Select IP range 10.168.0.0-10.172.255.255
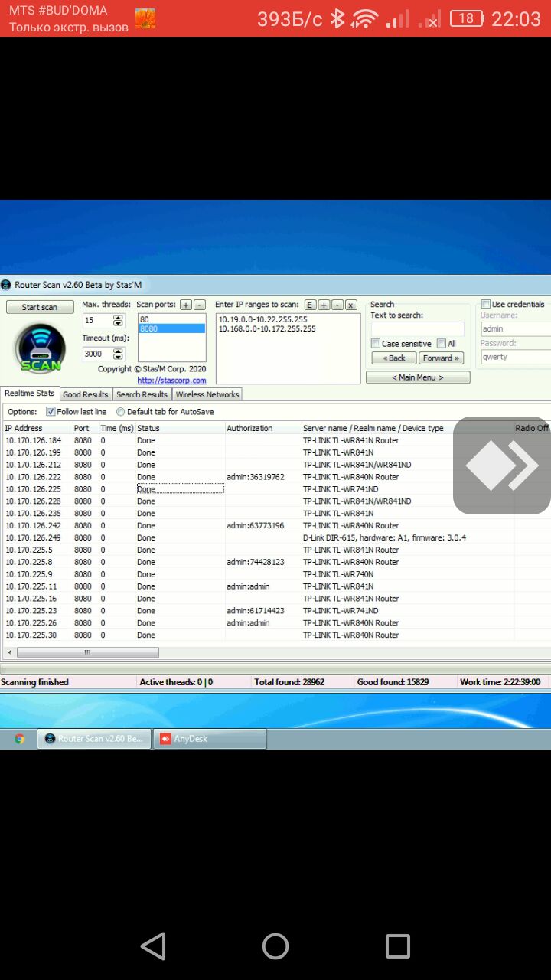Image resolution: width=551 pixels, height=980 pixels. tap(267, 328)
